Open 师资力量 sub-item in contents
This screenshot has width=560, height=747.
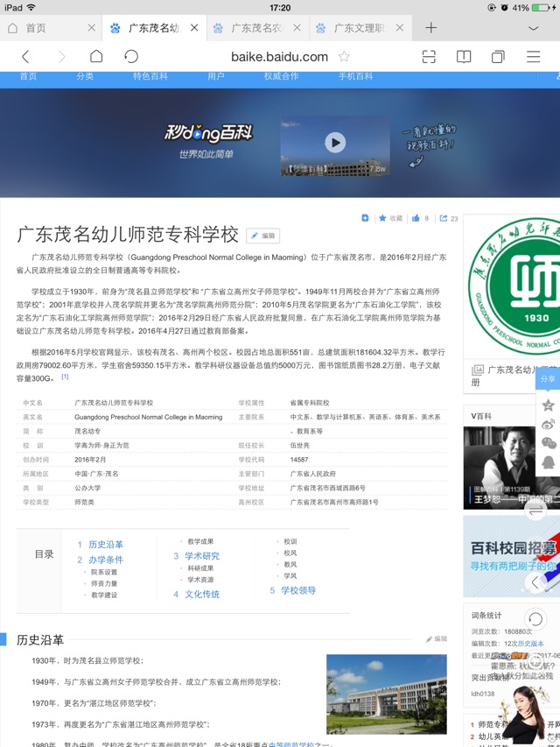(104, 583)
